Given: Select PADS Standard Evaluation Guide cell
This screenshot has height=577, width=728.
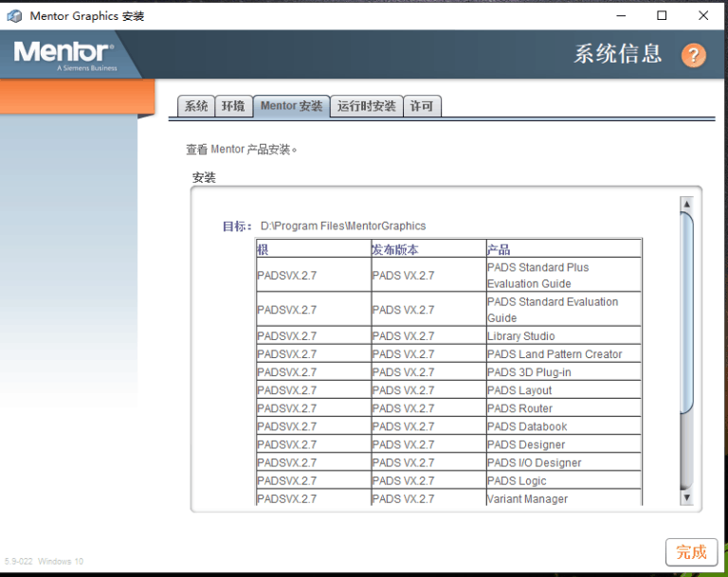Looking at the screenshot, I should pyautogui.click(x=564, y=310).
